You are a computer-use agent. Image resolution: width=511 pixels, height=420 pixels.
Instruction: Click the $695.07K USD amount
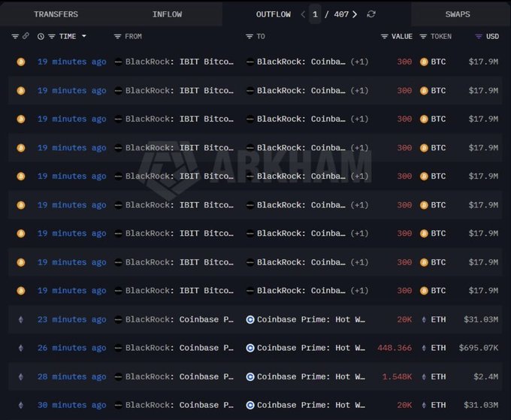tap(479, 348)
